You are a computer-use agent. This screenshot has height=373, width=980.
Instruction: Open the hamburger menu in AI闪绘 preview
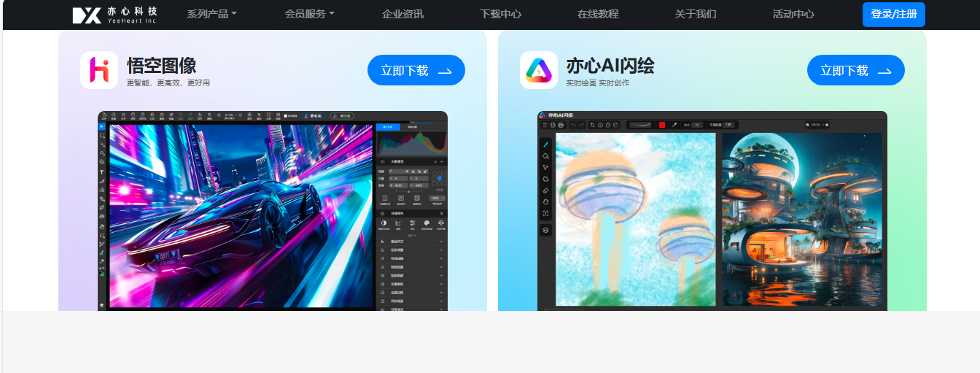545,125
